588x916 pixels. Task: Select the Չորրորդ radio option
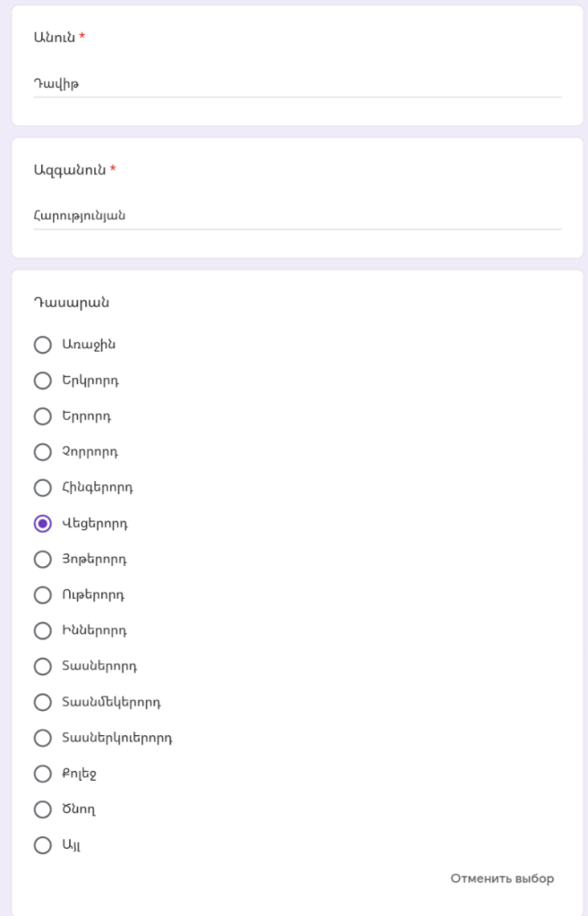coord(42,452)
